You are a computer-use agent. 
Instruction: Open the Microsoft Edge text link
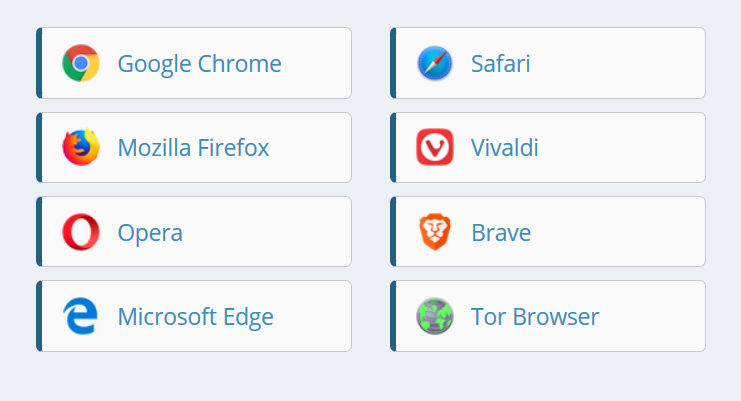click(195, 317)
